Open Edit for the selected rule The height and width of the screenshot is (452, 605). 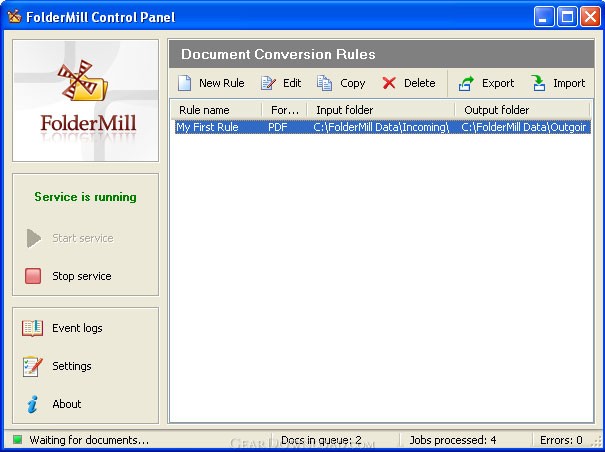pyautogui.click(x=292, y=83)
